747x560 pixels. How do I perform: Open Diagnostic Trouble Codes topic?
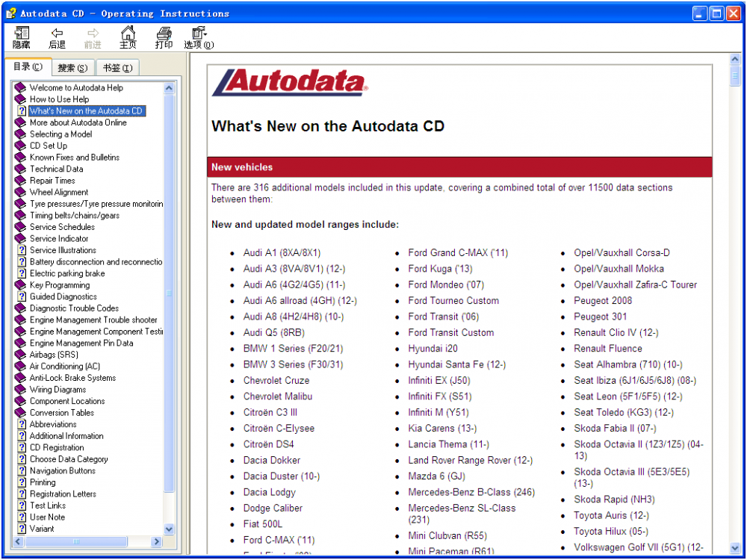click(x=74, y=308)
